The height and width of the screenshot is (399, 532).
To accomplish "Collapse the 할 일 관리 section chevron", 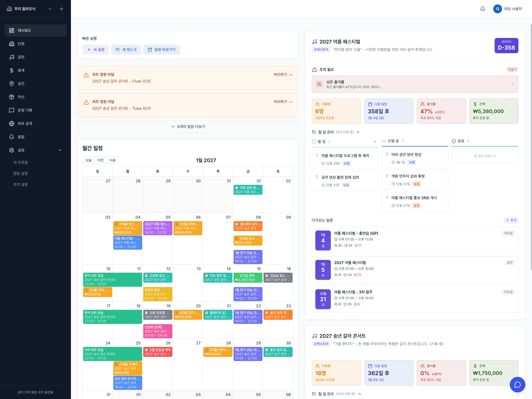I will 358,132.
